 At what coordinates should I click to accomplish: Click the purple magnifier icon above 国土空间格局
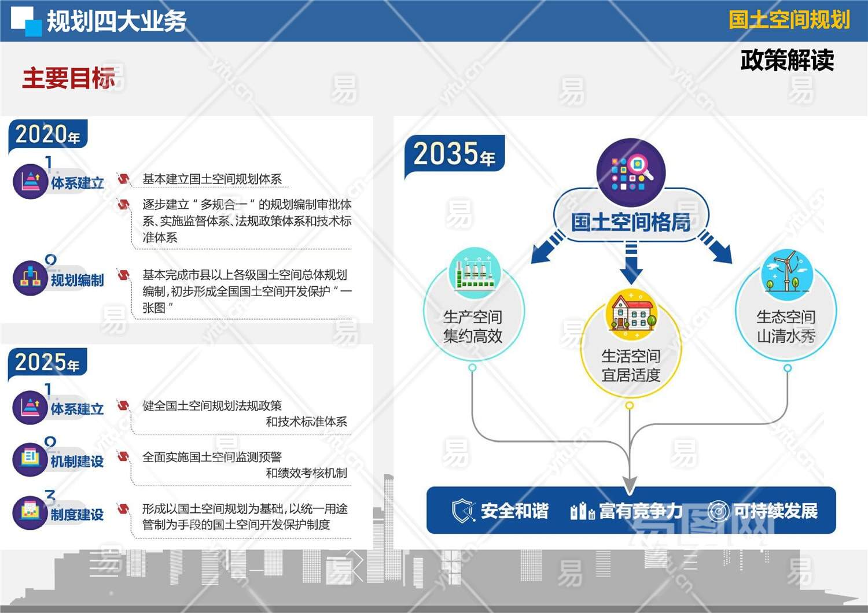[631, 173]
